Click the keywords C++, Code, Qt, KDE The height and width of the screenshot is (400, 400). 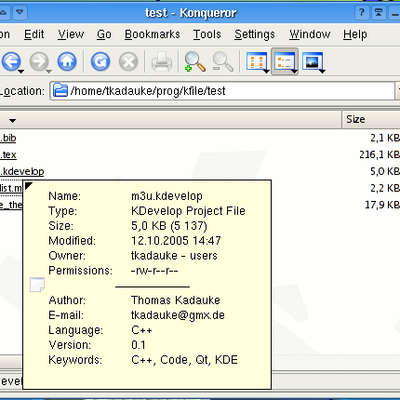tap(184, 360)
